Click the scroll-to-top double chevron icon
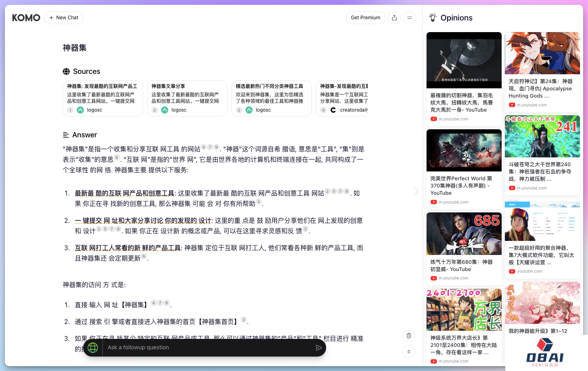The height and width of the screenshot is (371, 588). coord(409,352)
